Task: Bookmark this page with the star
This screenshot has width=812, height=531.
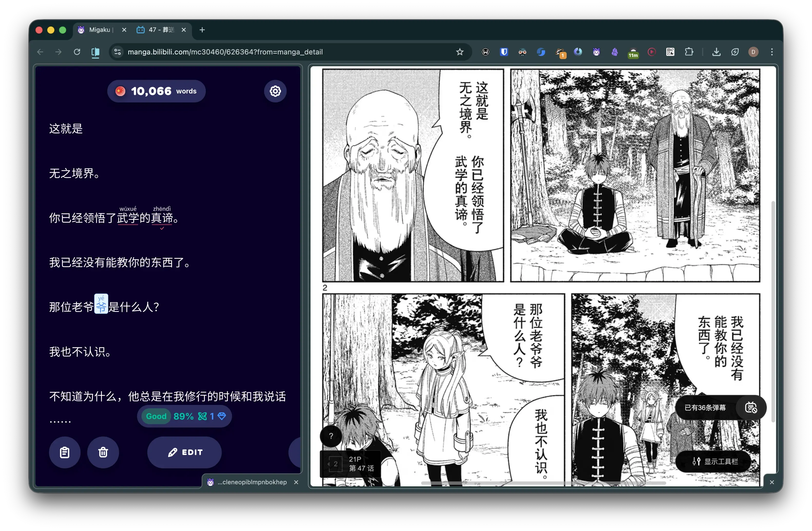Action: point(460,52)
